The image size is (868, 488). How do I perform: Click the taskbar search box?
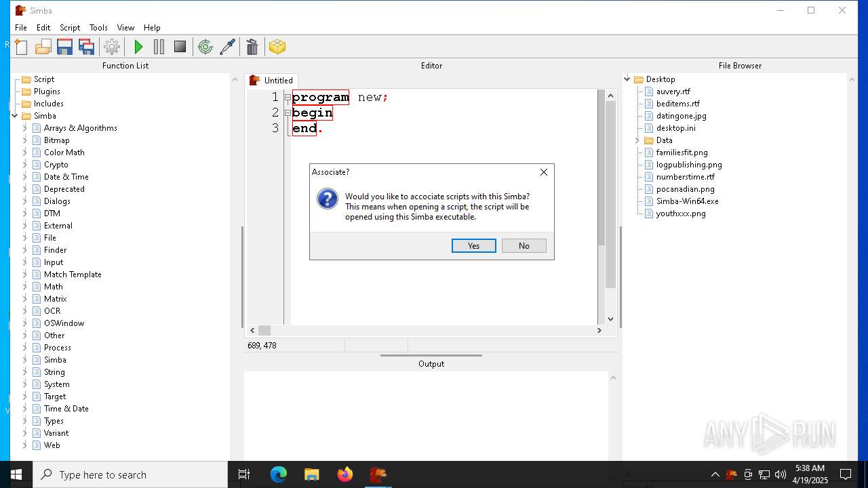click(x=130, y=474)
